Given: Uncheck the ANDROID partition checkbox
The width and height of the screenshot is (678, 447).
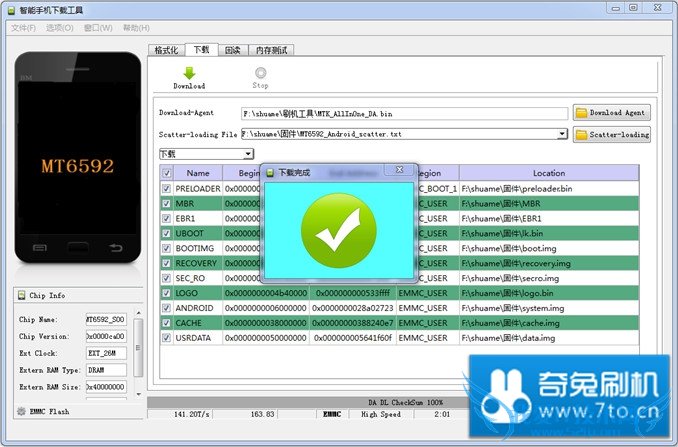Looking at the screenshot, I should (x=166, y=308).
